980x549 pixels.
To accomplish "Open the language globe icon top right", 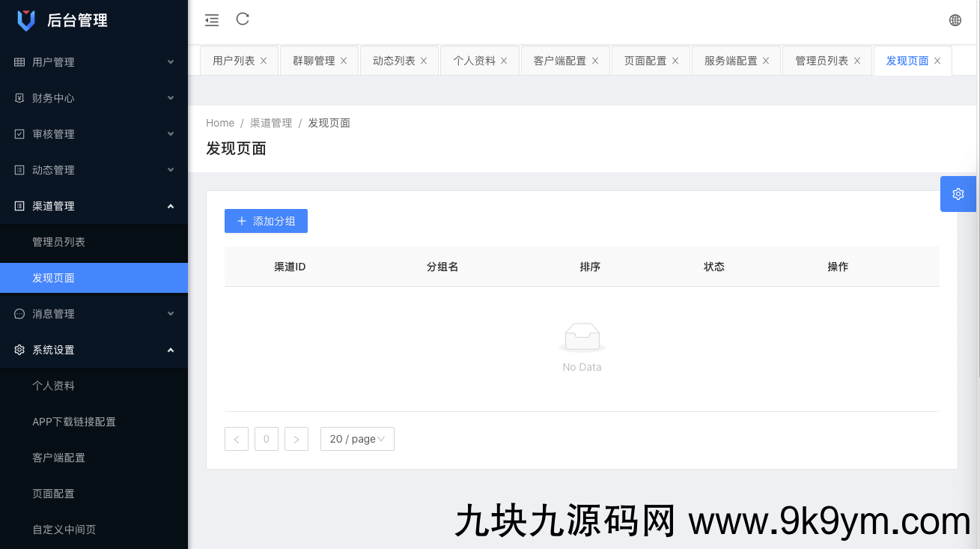I will click(955, 19).
